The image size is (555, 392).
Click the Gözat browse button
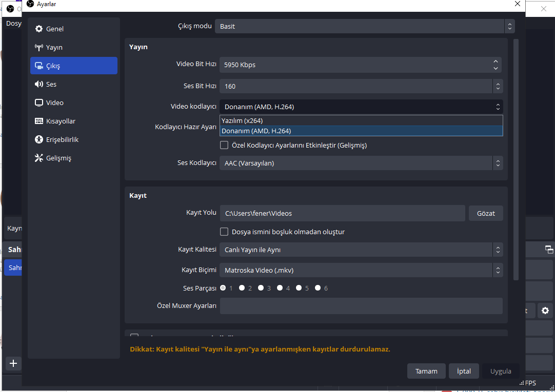pyautogui.click(x=486, y=214)
